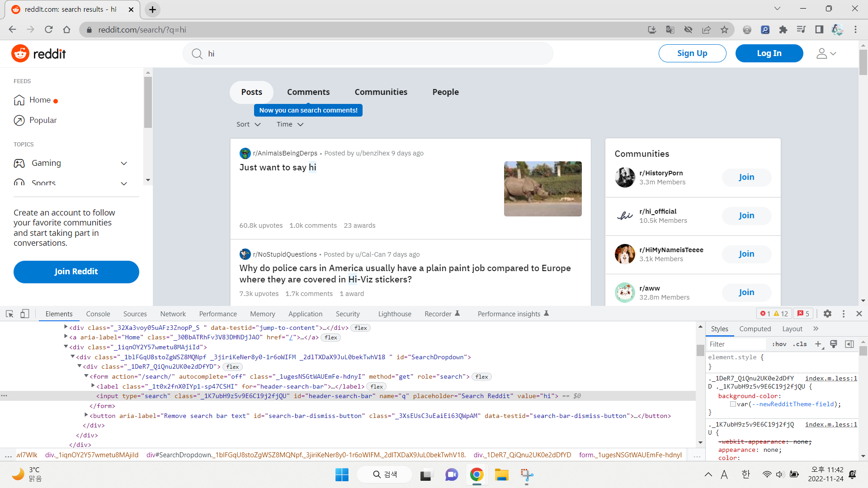Screen dimensions: 868x488
Task: Join the r/hi_official community
Action: point(746,216)
